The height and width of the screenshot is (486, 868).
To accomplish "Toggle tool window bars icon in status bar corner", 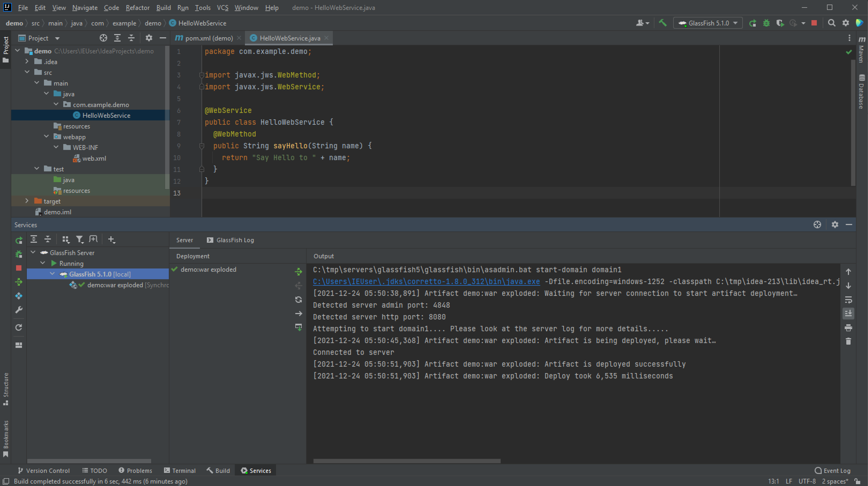I will tap(6, 481).
